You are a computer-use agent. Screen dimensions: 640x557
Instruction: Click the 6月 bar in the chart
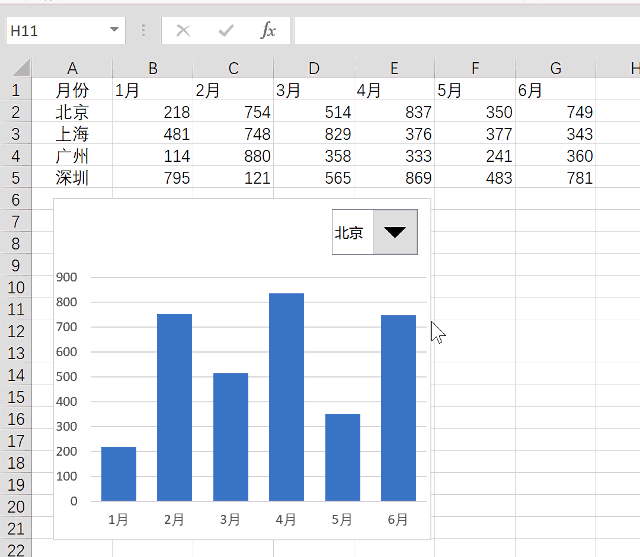(x=398, y=408)
